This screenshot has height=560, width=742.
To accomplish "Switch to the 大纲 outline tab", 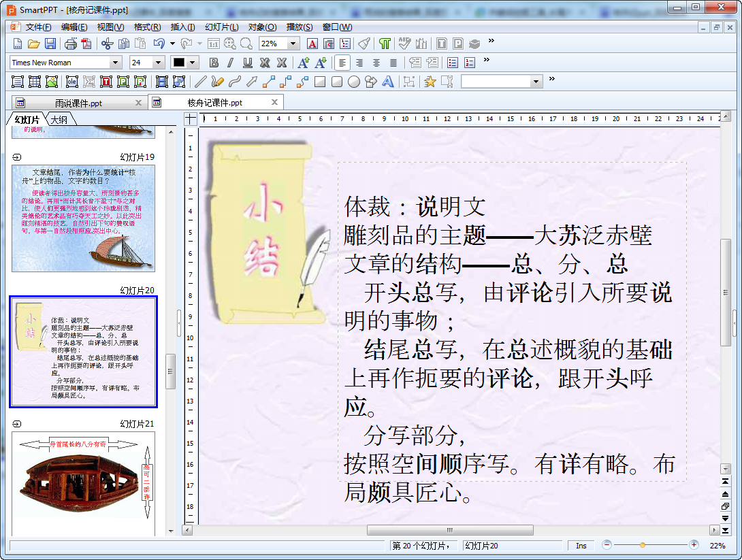I will tap(59, 120).
